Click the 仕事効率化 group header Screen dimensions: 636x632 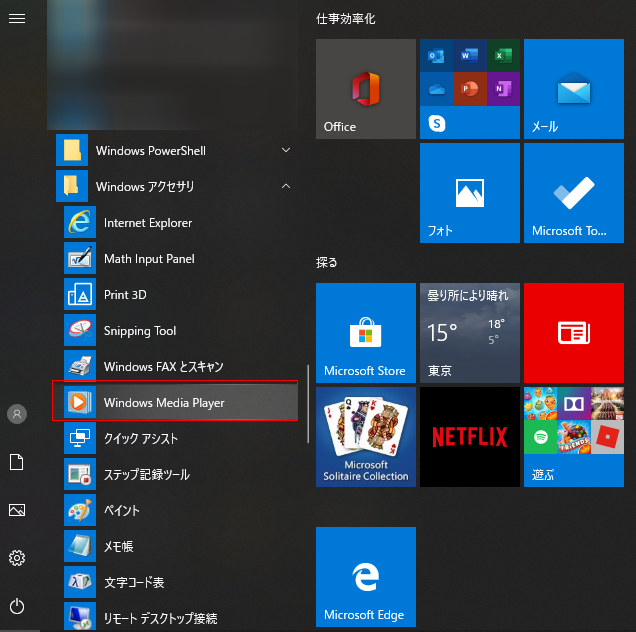[346, 19]
